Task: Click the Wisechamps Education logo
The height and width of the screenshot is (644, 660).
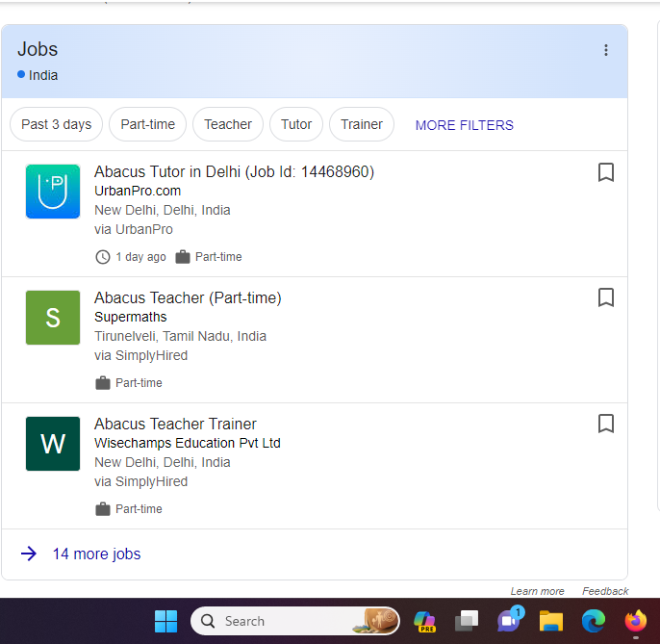Action: pyautogui.click(x=53, y=444)
